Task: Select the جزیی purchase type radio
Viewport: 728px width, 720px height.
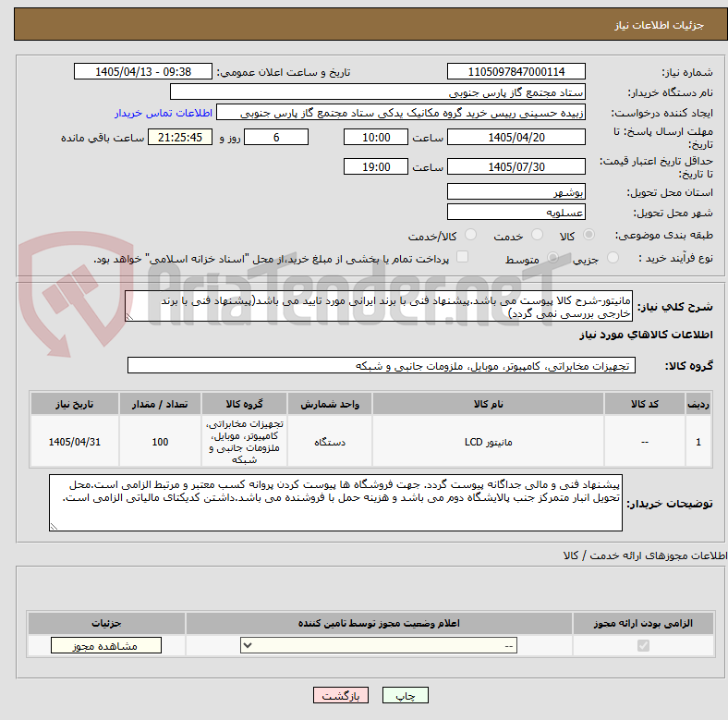Action: pos(613,258)
